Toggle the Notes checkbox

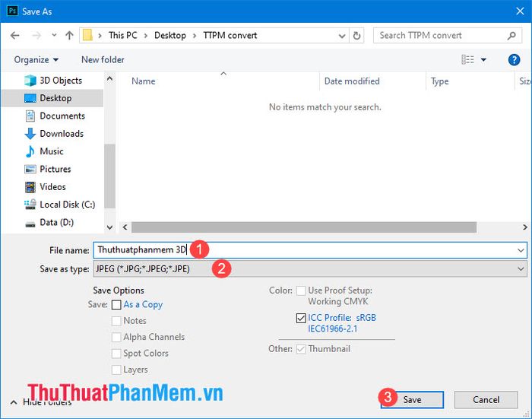click(x=116, y=321)
